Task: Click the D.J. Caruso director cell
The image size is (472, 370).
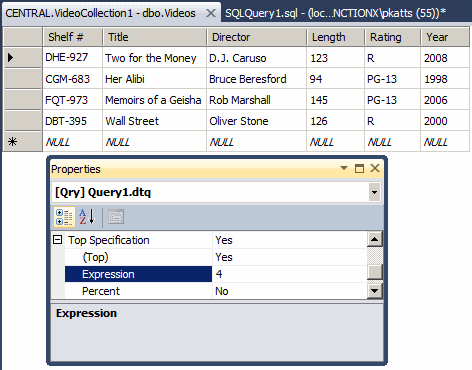Action: tap(256, 58)
